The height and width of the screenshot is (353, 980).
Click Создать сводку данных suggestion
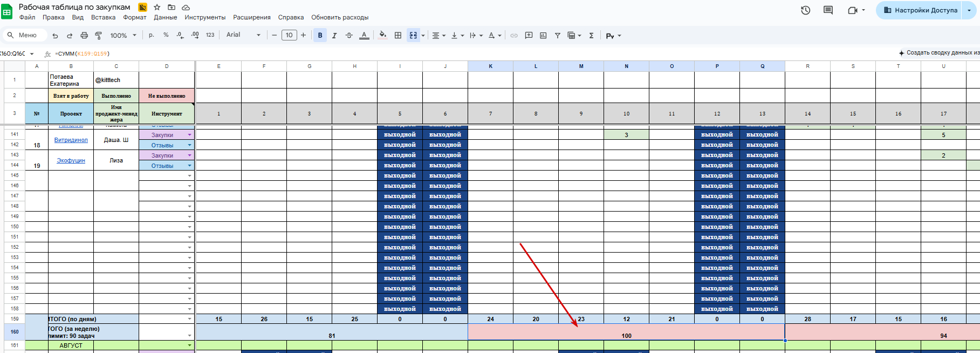[938, 53]
